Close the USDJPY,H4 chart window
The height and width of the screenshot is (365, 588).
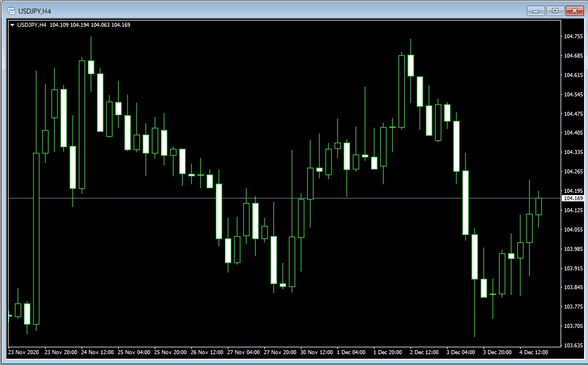click(574, 11)
